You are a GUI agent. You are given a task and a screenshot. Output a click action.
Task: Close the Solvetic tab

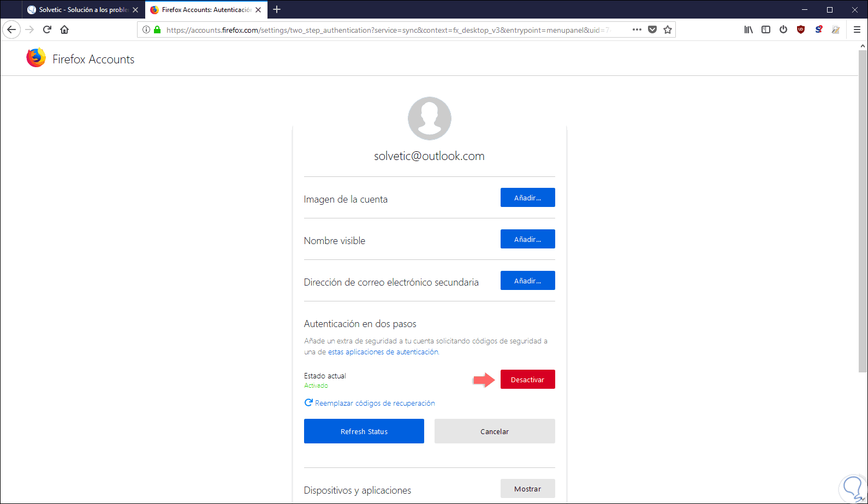coord(135,10)
